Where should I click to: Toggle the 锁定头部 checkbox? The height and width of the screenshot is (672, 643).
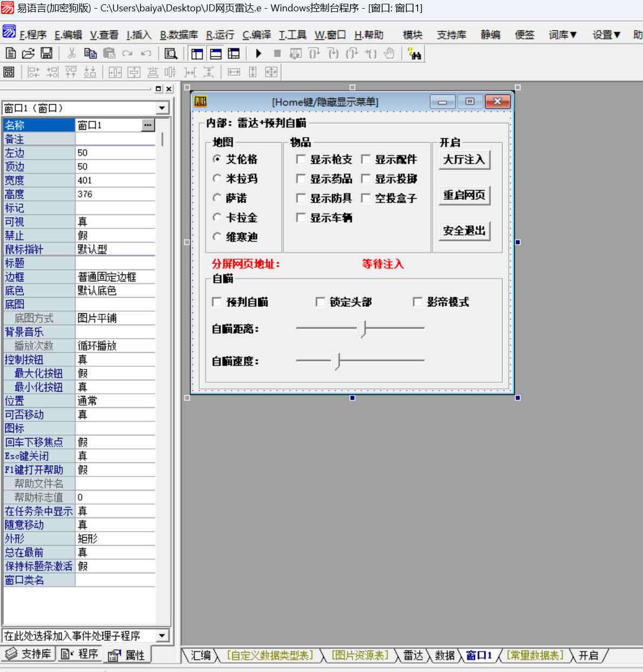click(x=320, y=302)
